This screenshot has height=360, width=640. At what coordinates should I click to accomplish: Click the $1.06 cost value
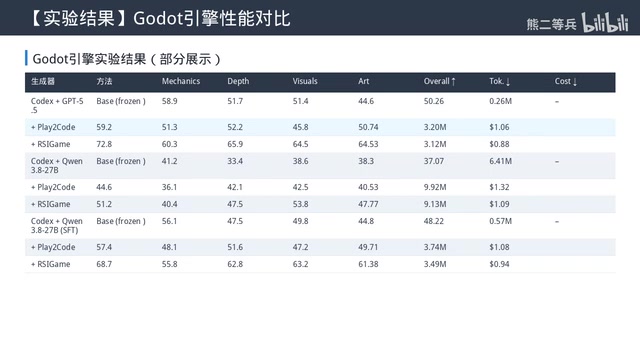click(x=499, y=127)
